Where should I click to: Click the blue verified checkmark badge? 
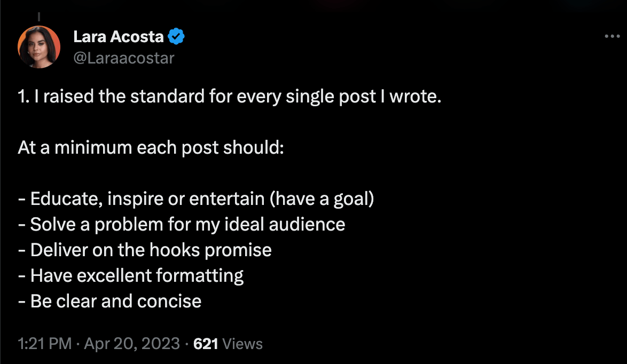[176, 36]
